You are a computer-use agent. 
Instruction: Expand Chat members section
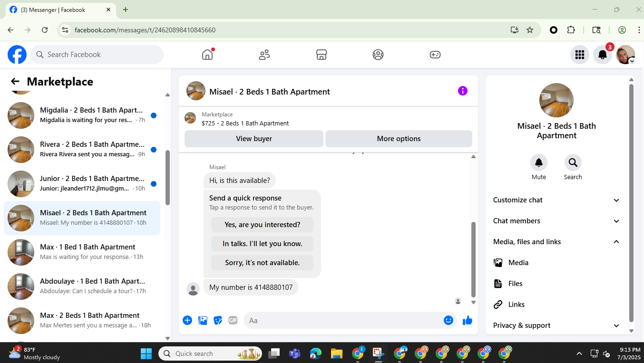tap(556, 221)
